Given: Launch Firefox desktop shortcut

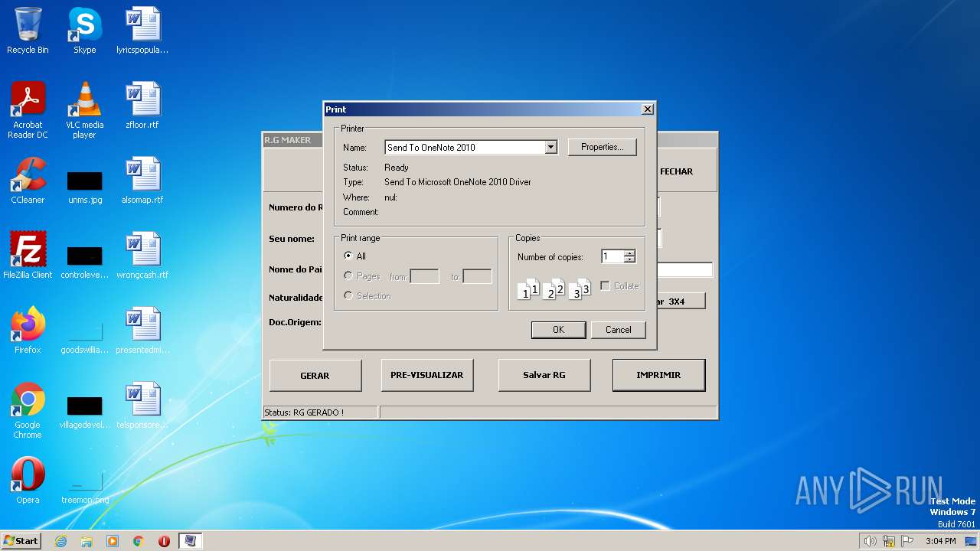Looking at the screenshot, I should pos(28,331).
